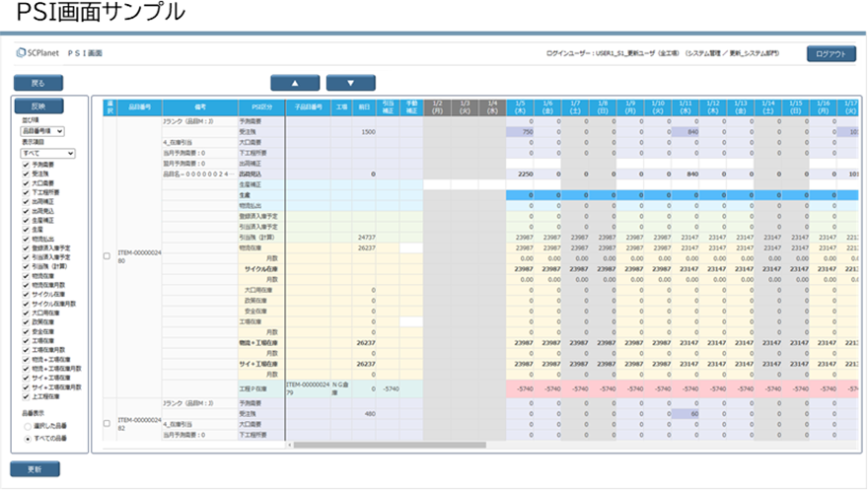Choose the すべての品番 radio option
This screenshot has width=868, height=490.
pos(28,437)
